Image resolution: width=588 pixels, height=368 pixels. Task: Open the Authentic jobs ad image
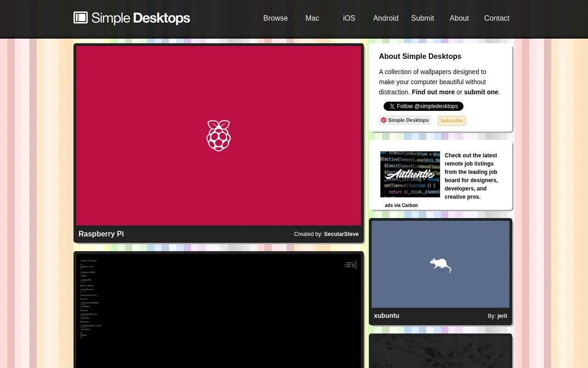[x=410, y=174]
